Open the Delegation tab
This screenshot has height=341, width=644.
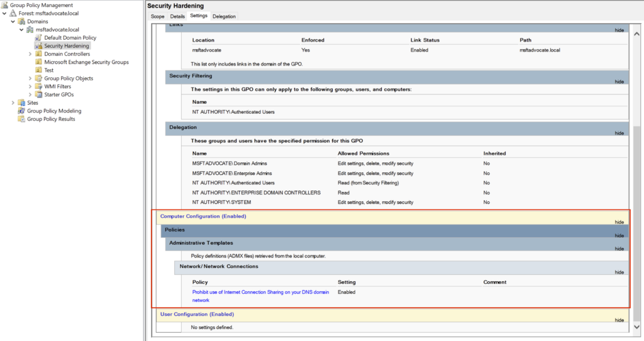coord(224,16)
